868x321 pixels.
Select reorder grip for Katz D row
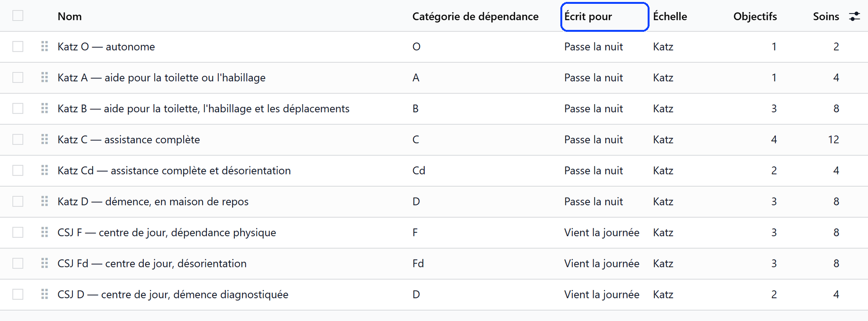[44, 201]
